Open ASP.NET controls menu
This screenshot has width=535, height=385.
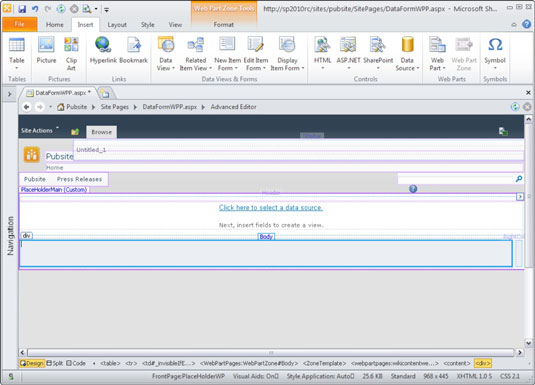coord(348,53)
